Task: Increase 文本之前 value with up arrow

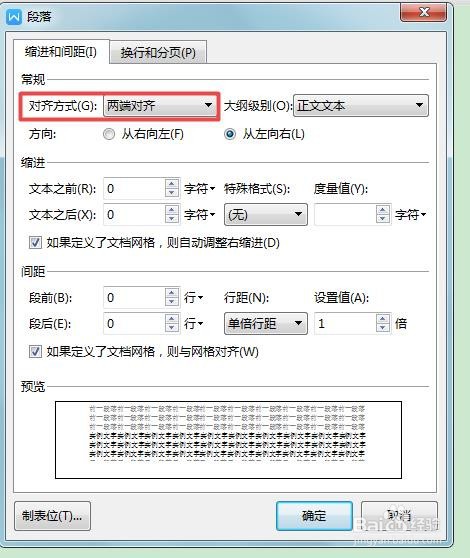Action: pos(172,184)
